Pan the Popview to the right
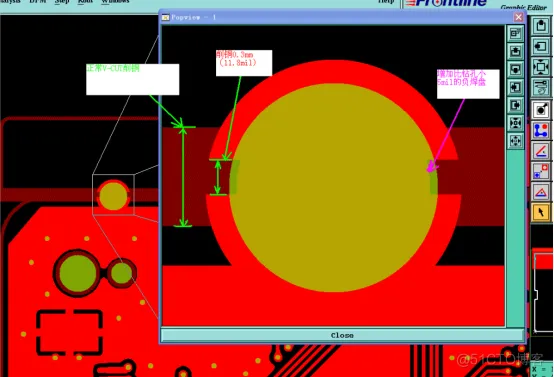 [515, 105]
